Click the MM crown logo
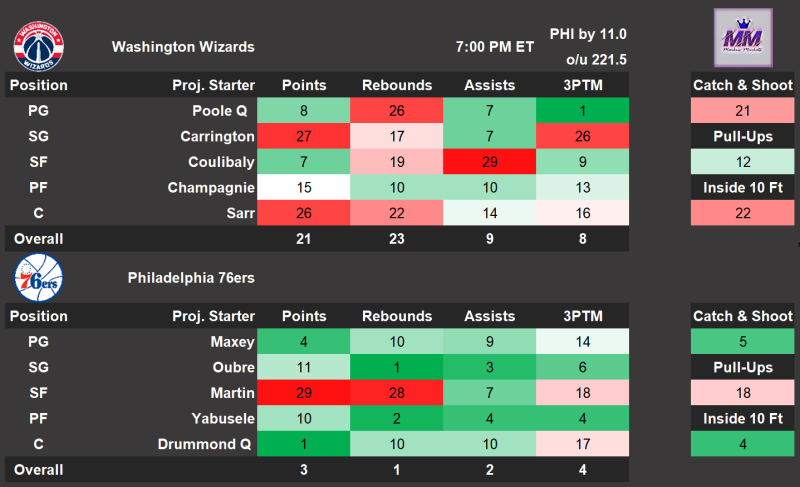Viewport: 800px width, 487px height. [x=742, y=39]
